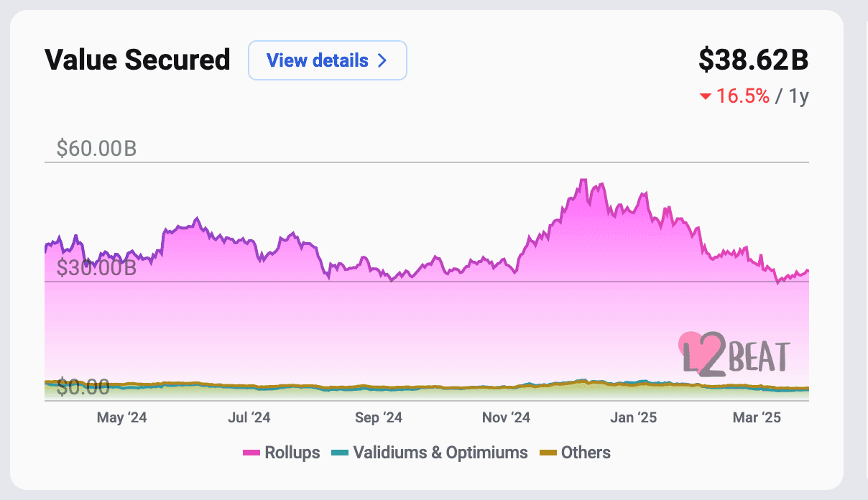Click the 16.5% yearly change text
Viewport: 868px width, 500px height.
coord(742,96)
